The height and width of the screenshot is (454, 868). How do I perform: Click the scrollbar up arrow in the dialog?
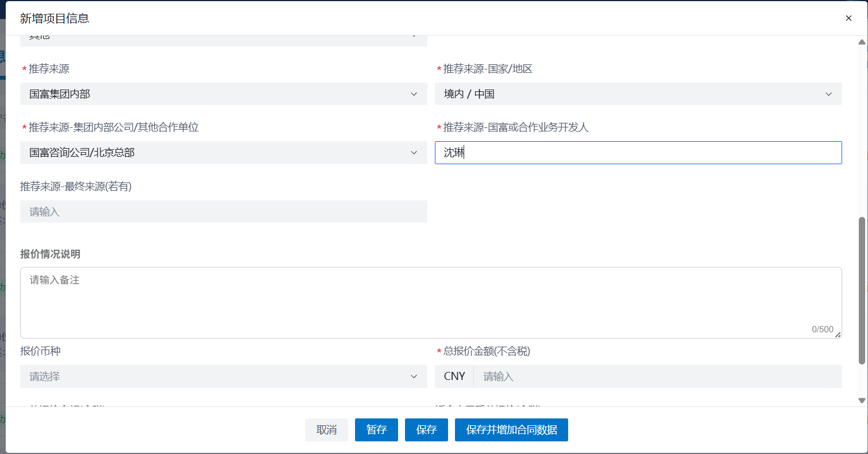pos(861,42)
